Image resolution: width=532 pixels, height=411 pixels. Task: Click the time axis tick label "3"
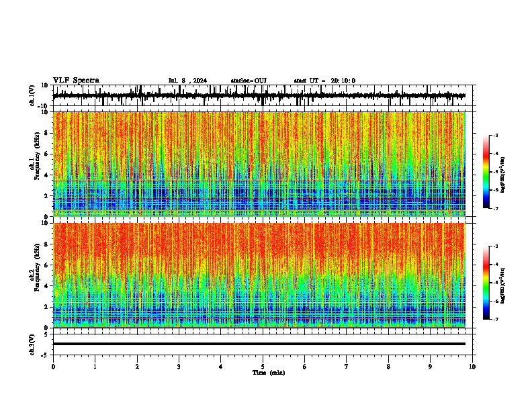click(x=179, y=367)
